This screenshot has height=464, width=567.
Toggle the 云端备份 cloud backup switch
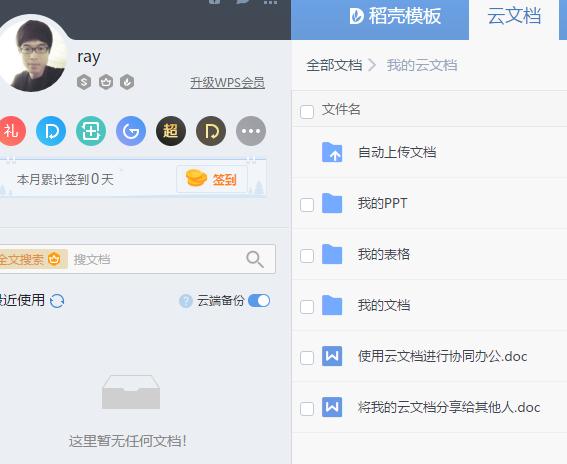click(259, 301)
